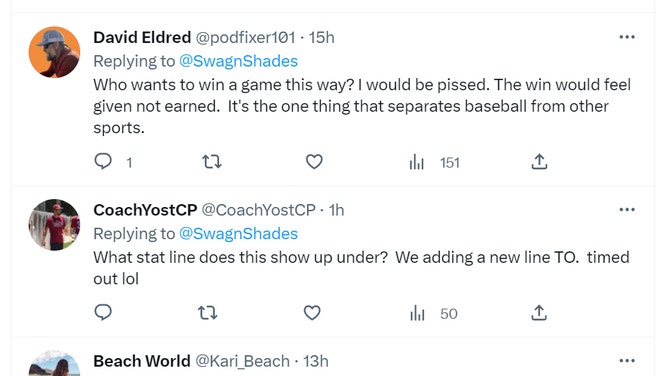Share David Eldred's tweet
Screen dimensions: 668x376
pyautogui.click(x=539, y=162)
